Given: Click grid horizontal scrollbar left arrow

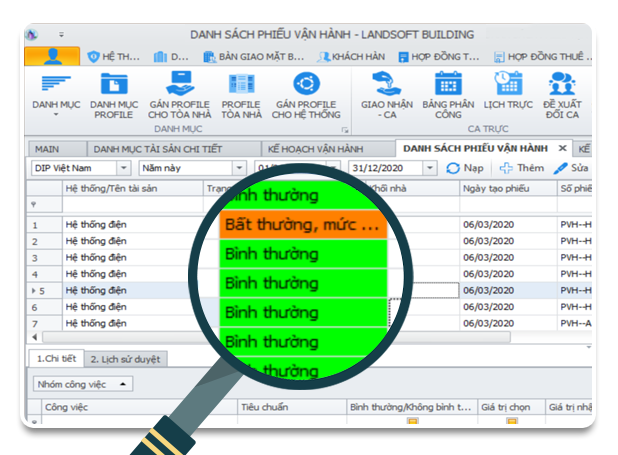Looking at the screenshot, I should pos(35,338).
